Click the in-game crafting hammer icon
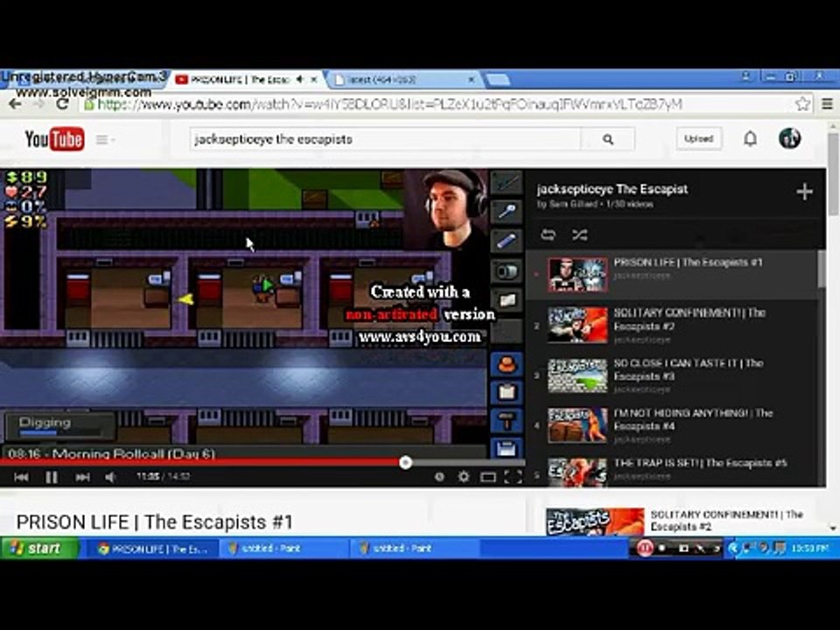 (x=507, y=421)
